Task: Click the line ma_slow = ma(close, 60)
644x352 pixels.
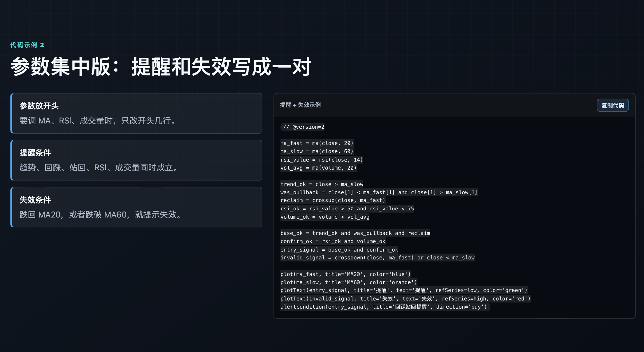Action: coord(317,151)
